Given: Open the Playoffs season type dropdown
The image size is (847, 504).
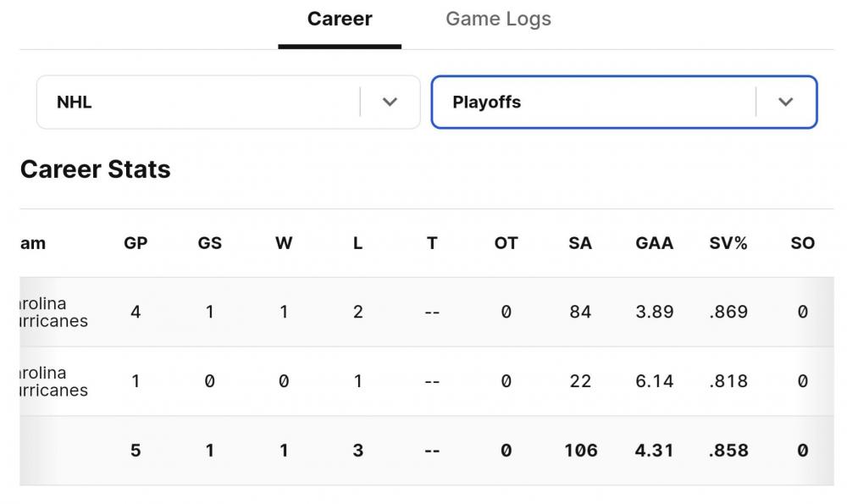Looking at the screenshot, I should coord(593,102).
